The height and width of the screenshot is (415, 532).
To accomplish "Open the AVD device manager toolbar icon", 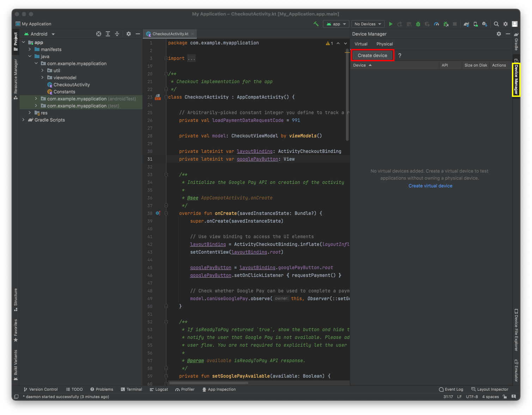I will pos(476,24).
